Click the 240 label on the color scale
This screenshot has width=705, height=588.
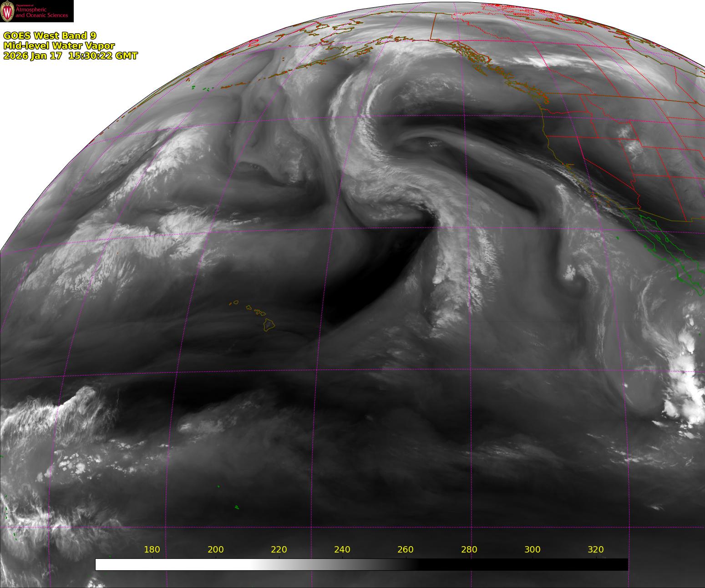pyautogui.click(x=342, y=550)
